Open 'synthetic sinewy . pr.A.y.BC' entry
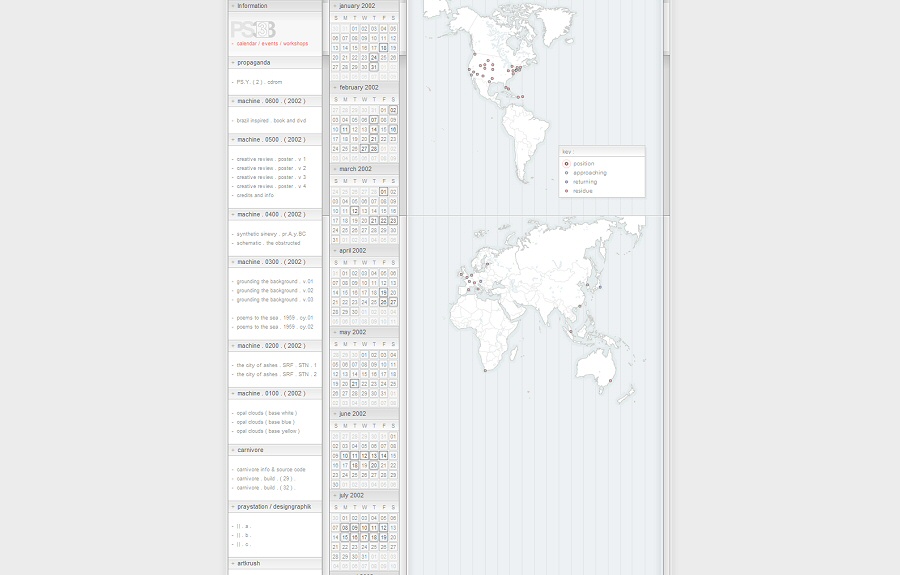The width and height of the screenshot is (900, 575). coord(271,234)
